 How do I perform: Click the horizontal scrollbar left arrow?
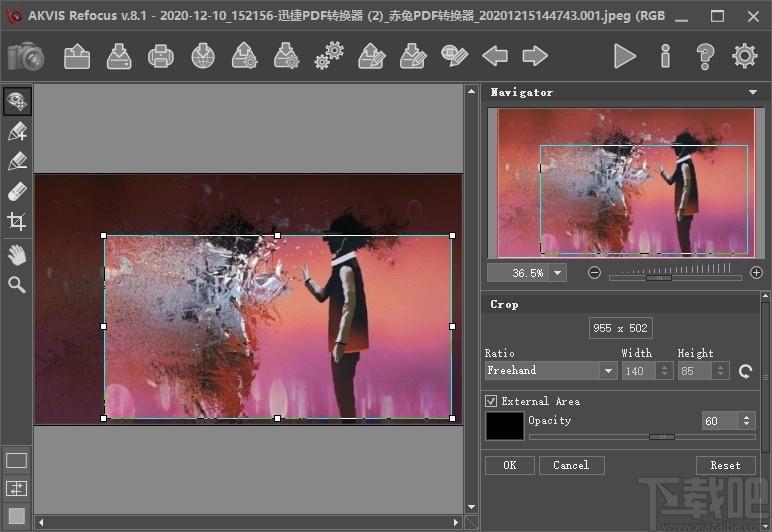click(41, 522)
